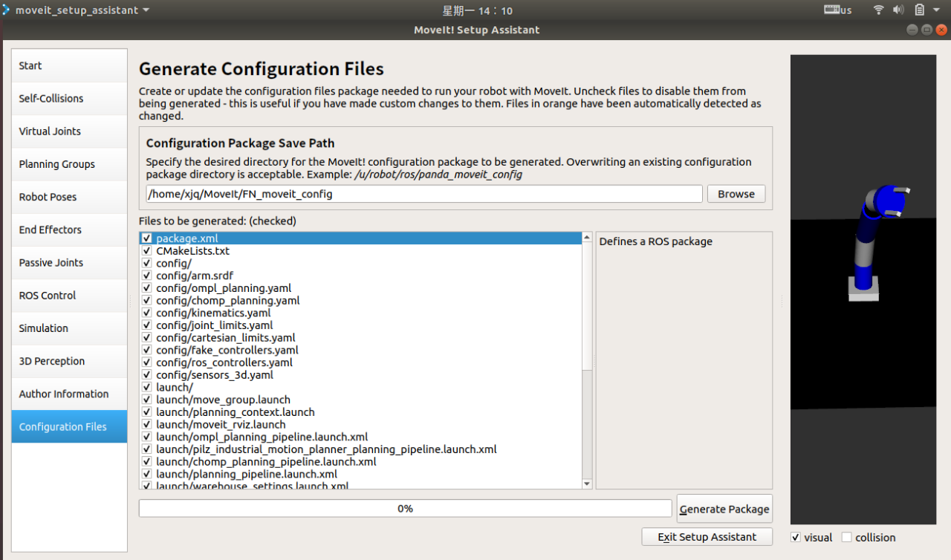The width and height of the screenshot is (951, 560).
Task: Open the Passive Joints page
Action: (69, 262)
